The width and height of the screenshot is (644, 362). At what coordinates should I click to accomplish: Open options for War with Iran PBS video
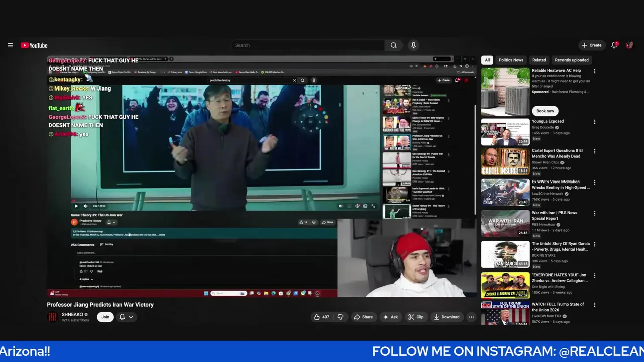595,213
